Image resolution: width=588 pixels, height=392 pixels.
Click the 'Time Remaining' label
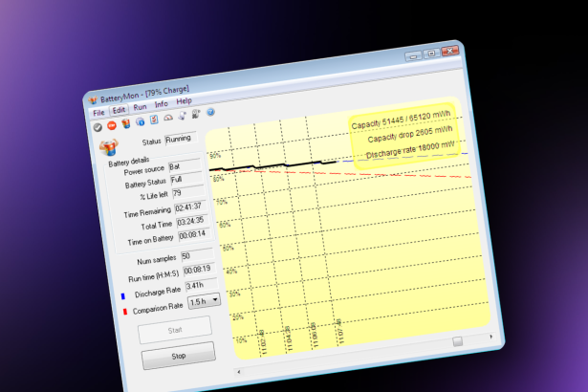pyautogui.click(x=147, y=212)
